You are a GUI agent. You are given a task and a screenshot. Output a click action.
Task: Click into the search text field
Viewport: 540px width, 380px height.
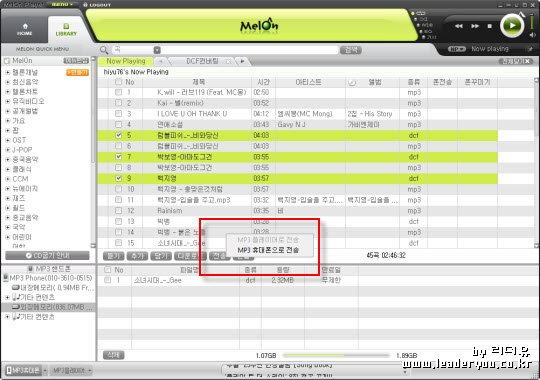point(250,50)
